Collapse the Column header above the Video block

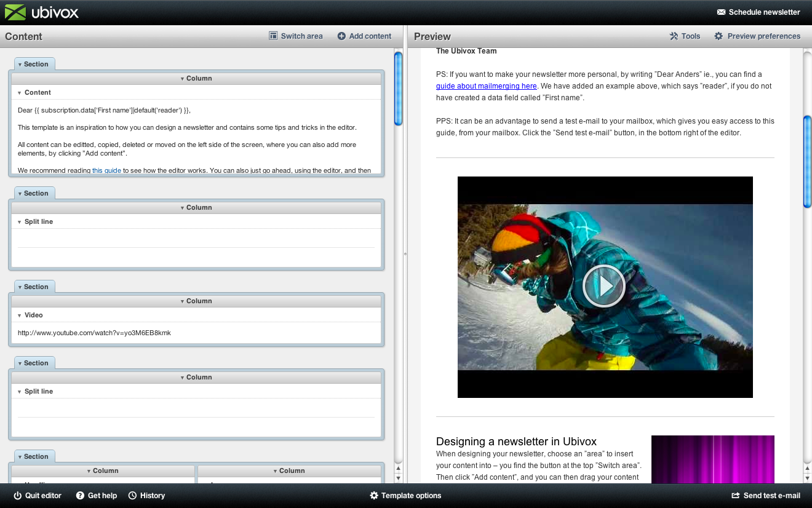(x=196, y=301)
